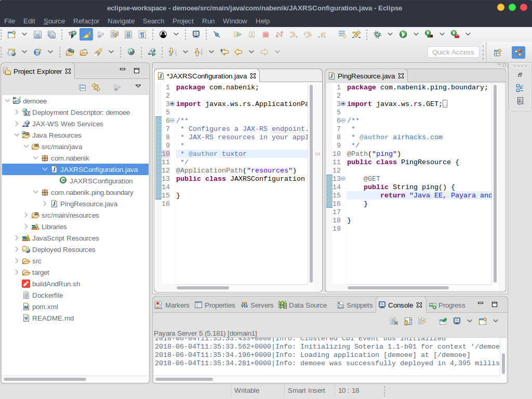Click the Debug bug icon
This screenshot has width=532, height=399.
point(377,34)
